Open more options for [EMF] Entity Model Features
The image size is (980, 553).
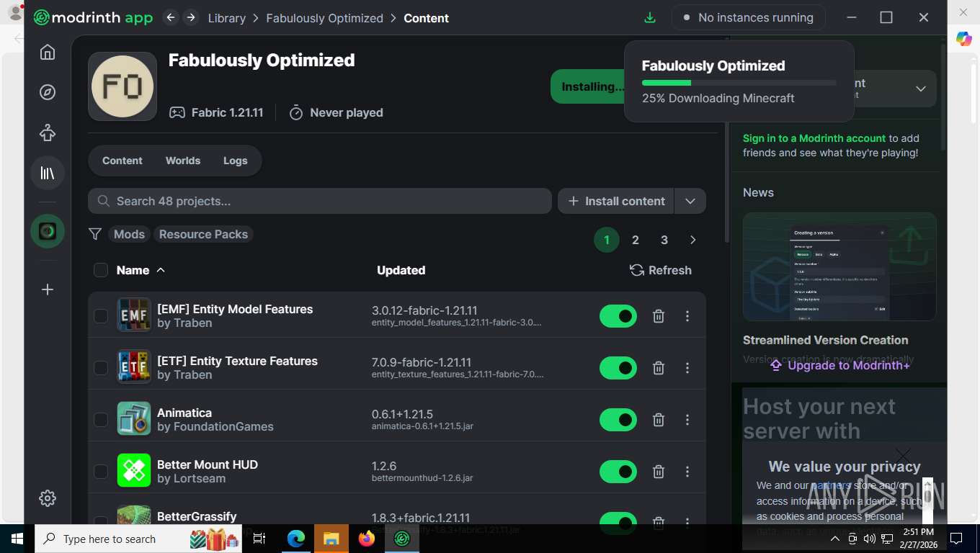tap(687, 316)
